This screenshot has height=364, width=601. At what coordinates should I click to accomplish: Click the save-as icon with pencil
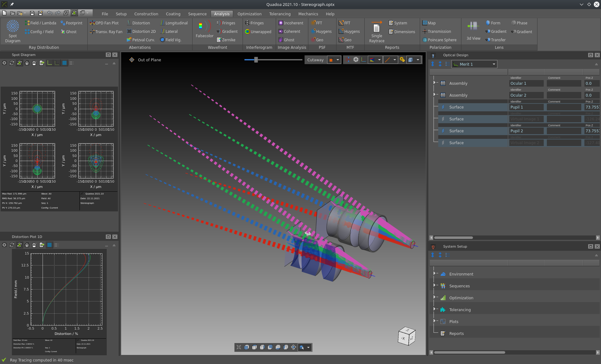pyautogui.click(x=40, y=13)
